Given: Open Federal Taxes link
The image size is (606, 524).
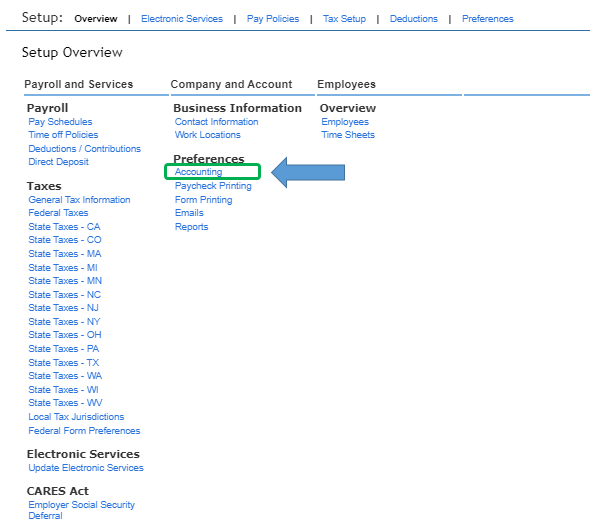Looking at the screenshot, I should click(x=58, y=213).
